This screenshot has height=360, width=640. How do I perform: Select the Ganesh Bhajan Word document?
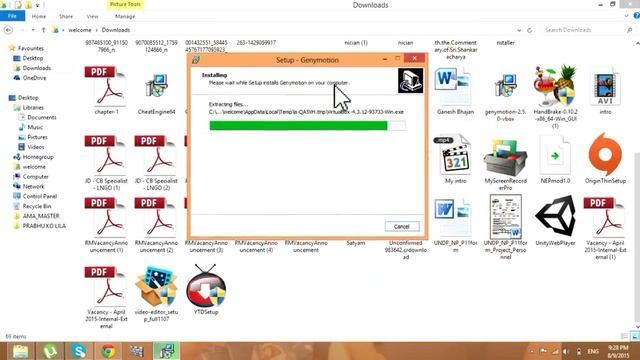[x=453, y=86]
